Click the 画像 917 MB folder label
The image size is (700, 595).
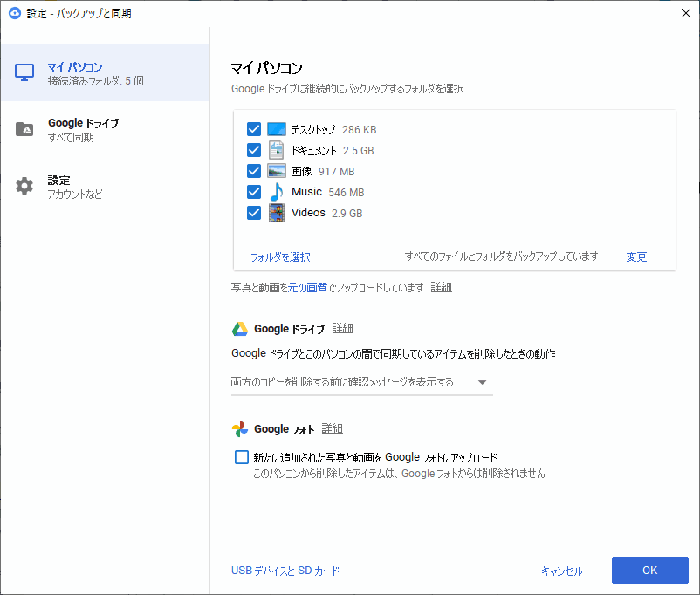coord(323,171)
